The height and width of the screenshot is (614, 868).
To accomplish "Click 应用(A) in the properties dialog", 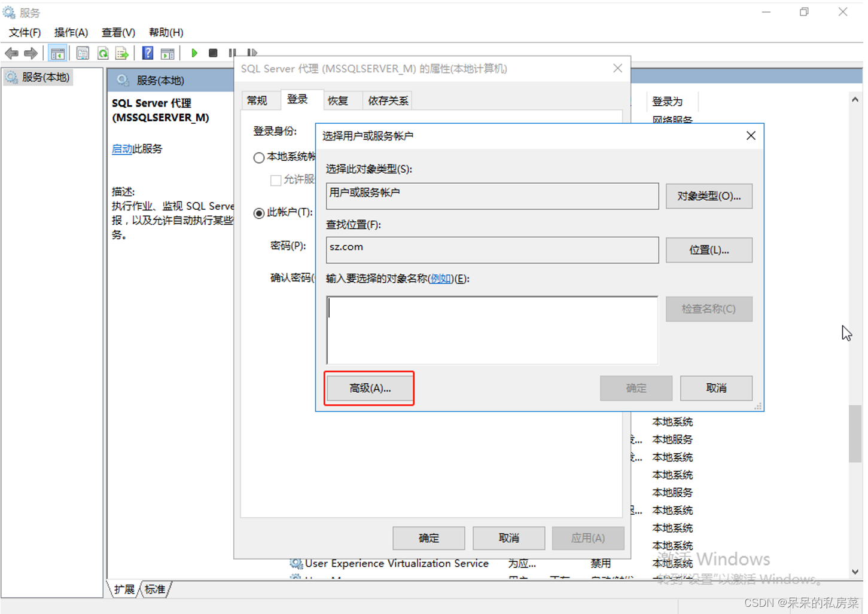I will click(x=588, y=538).
